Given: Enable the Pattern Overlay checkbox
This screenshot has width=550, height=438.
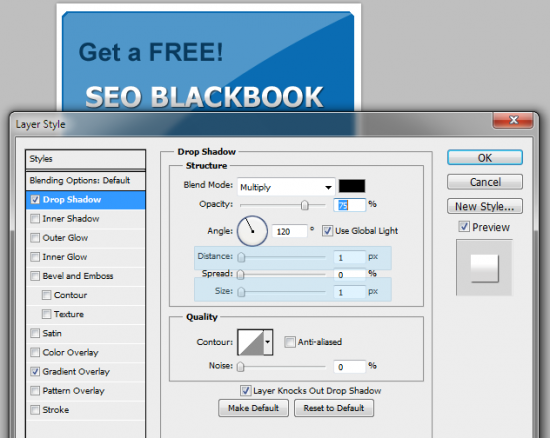Looking at the screenshot, I should tap(35, 391).
